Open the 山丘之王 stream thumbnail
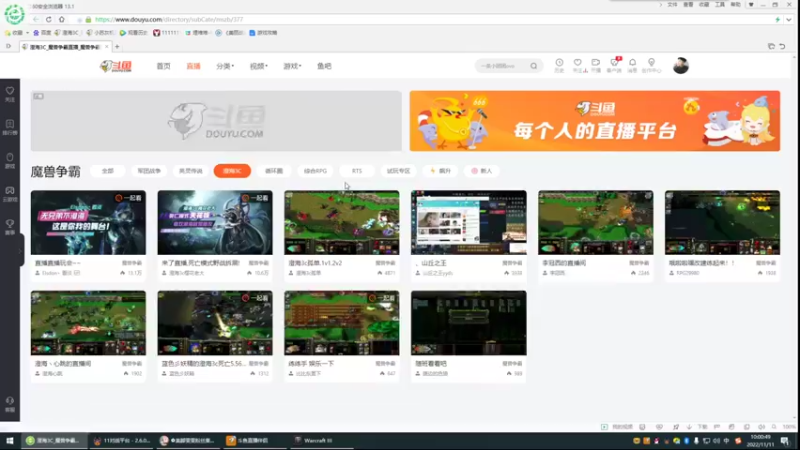Viewport: 800px width, 450px height. (x=468, y=222)
